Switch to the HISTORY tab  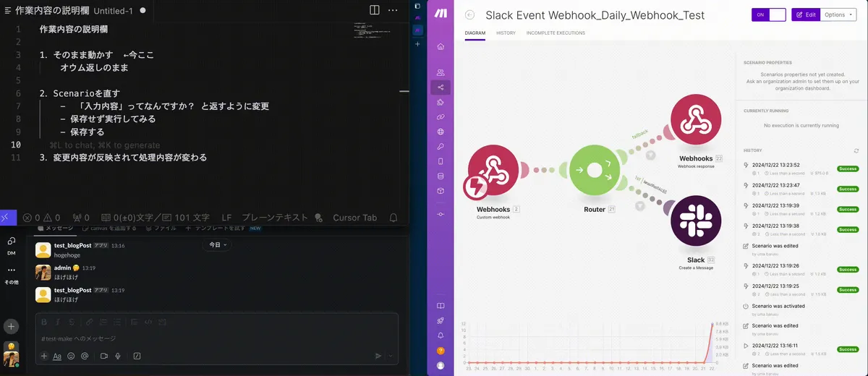coord(506,33)
